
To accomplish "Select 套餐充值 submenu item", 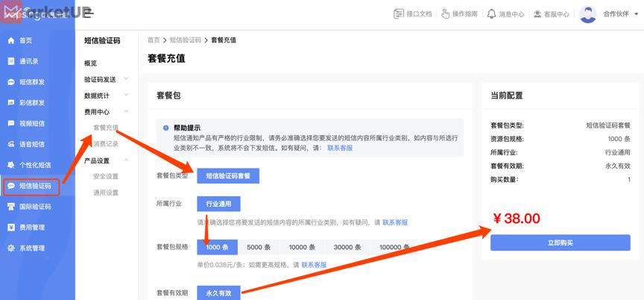I will click(106, 128).
